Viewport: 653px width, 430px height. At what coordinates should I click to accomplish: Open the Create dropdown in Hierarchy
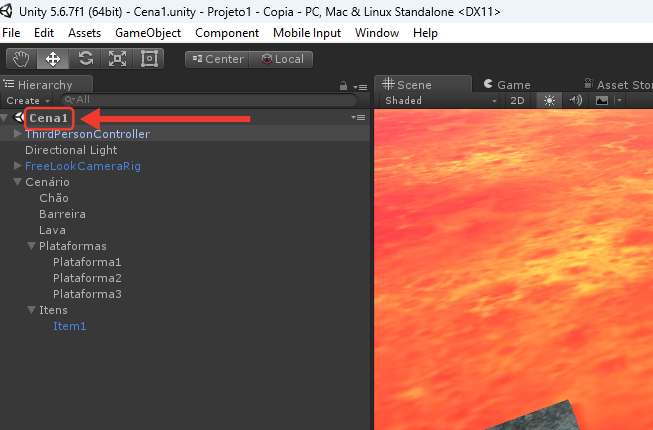point(27,100)
